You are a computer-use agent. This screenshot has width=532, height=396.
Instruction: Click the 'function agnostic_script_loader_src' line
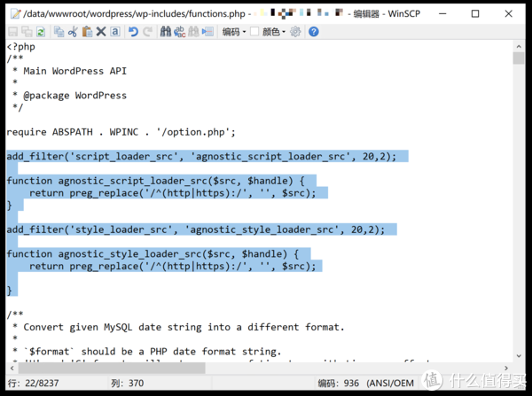(155, 181)
